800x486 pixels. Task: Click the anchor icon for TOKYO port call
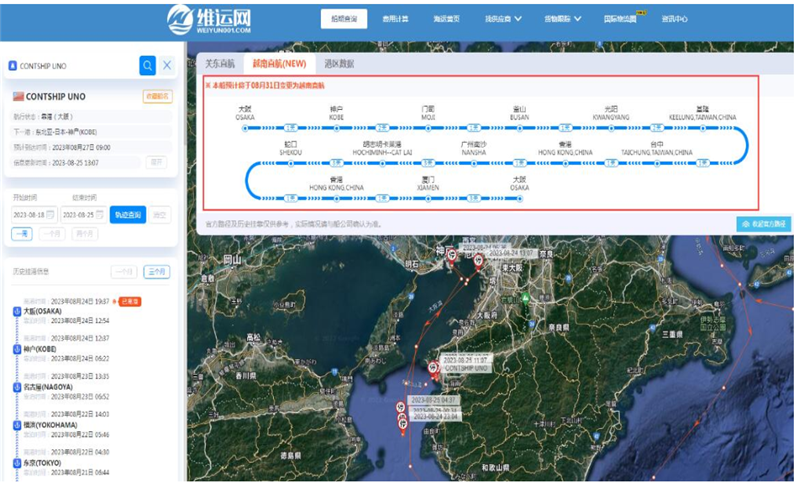[x=17, y=463]
